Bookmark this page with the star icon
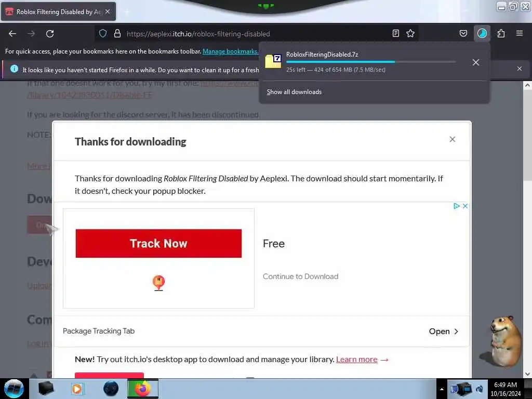532x399 pixels. [410, 33]
